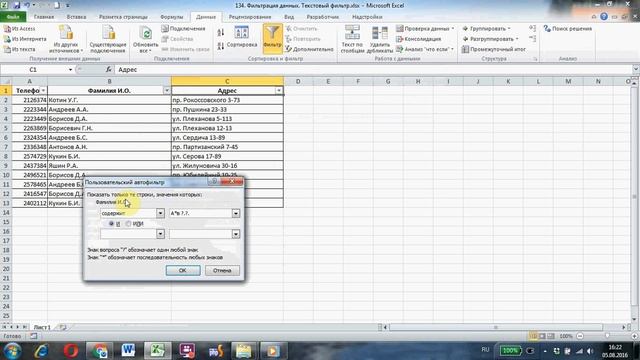The width and height of the screenshot is (640, 360).
Task: Select column D header
Action: coord(298,81)
